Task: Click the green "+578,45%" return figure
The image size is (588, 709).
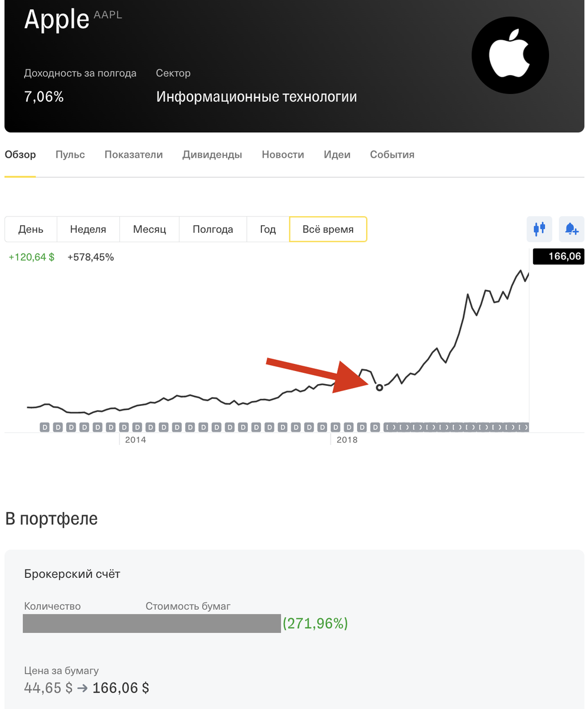Action: coord(90,257)
